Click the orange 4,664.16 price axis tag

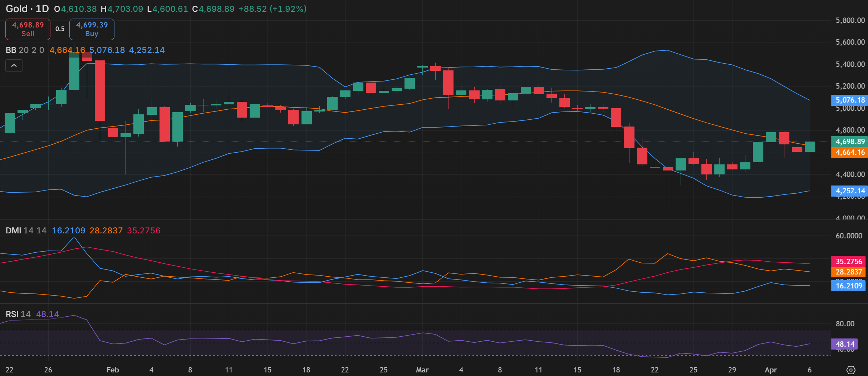tap(849, 152)
